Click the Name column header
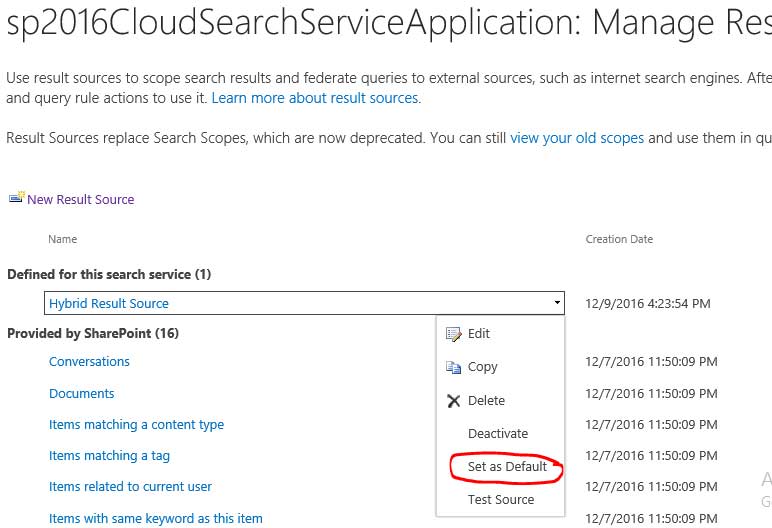This screenshot has width=772, height=528. (63, 239)
